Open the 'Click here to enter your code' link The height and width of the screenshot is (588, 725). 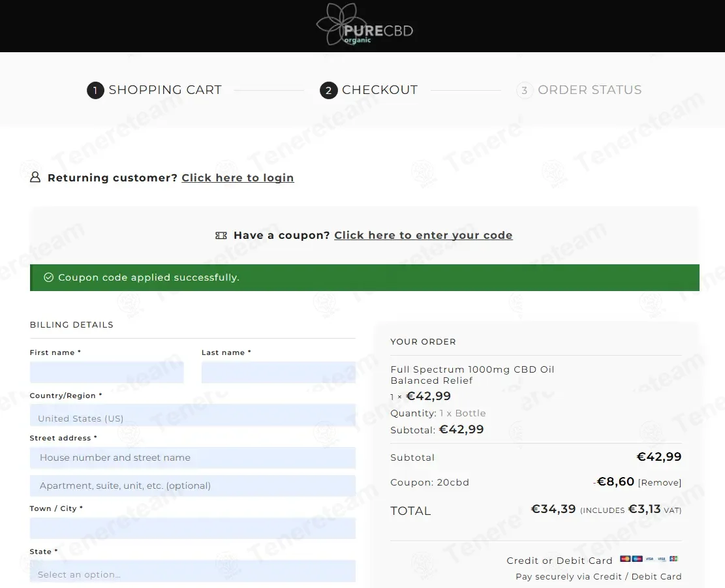[x=423, y=236]
